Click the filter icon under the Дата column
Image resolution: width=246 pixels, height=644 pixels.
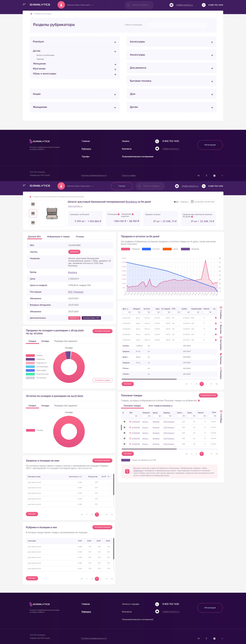pos(129,312)
